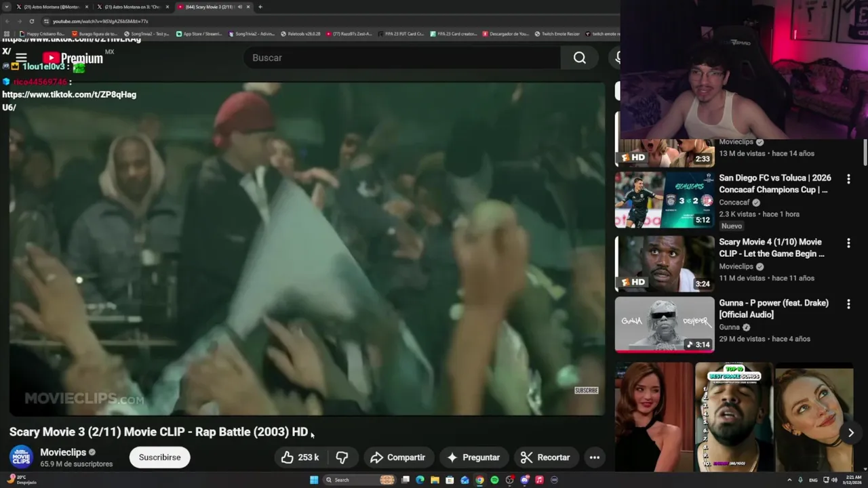Switch to first Astro Montana X tab

click(52, 7)
